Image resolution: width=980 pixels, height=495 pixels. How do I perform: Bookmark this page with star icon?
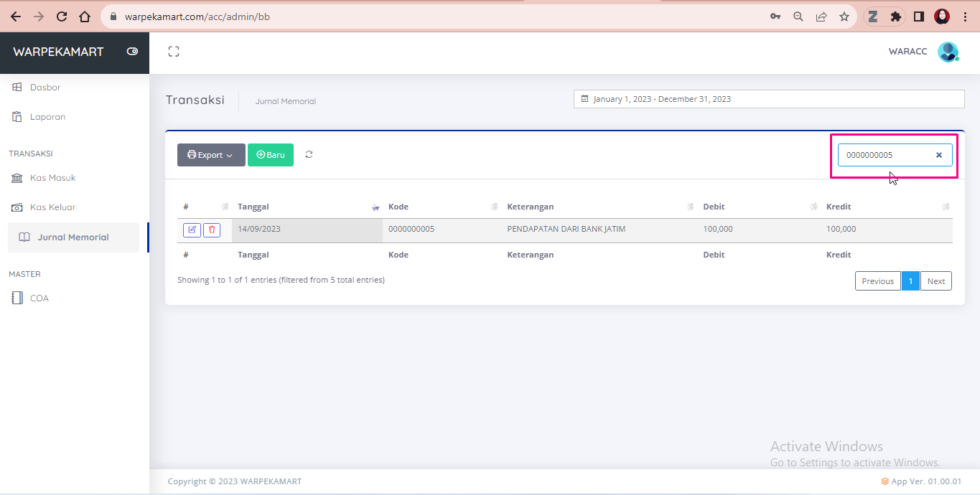point(844,16)
